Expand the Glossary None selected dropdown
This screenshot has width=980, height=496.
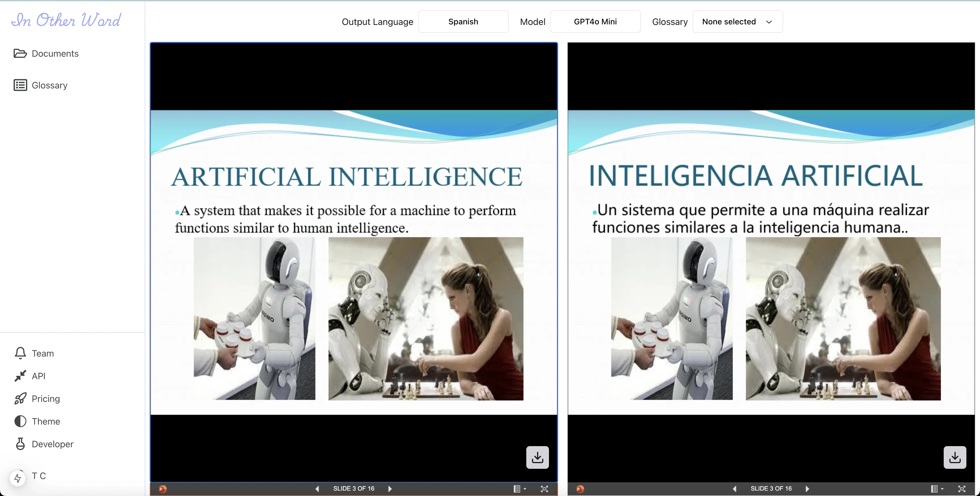tap(737, 22)
